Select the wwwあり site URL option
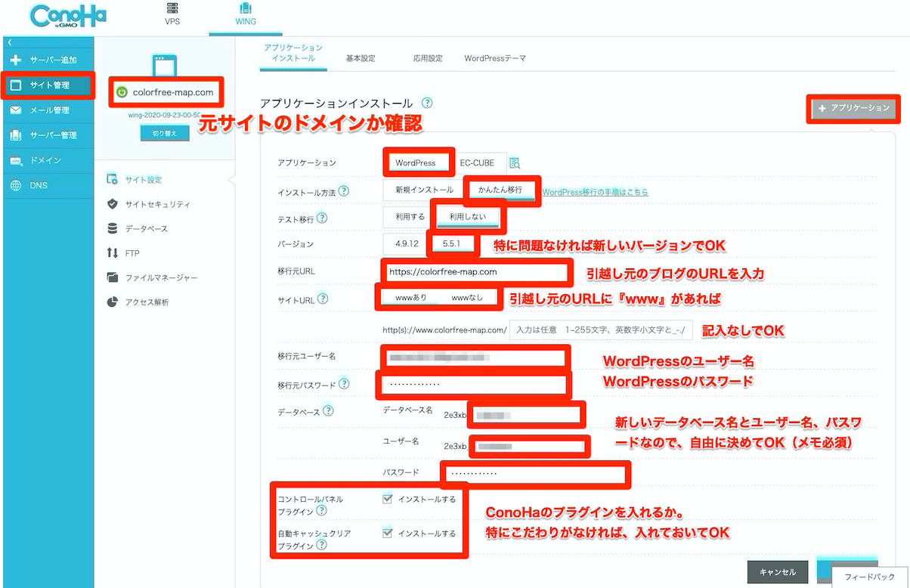 click(x=411, y=298)
